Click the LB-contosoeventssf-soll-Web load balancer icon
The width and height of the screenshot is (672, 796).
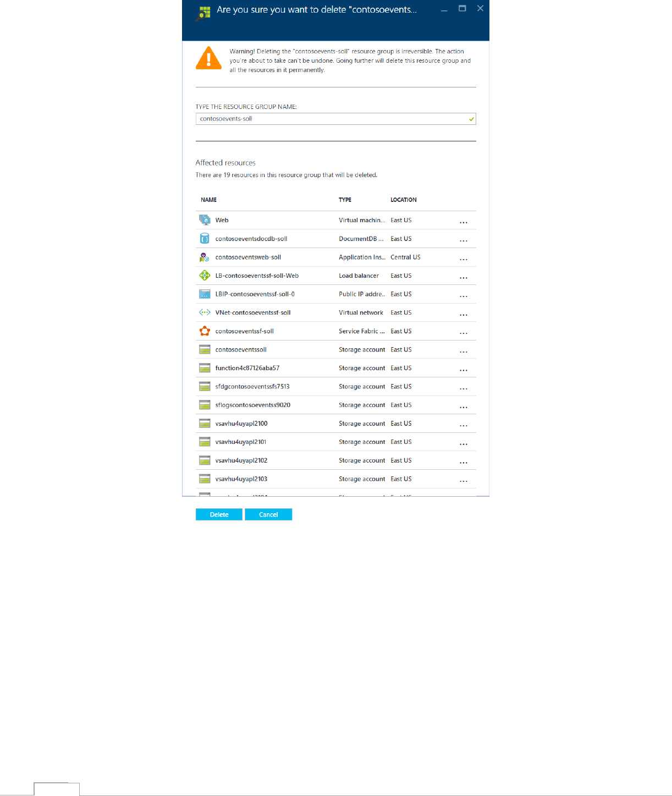click(x=205, y=276)
